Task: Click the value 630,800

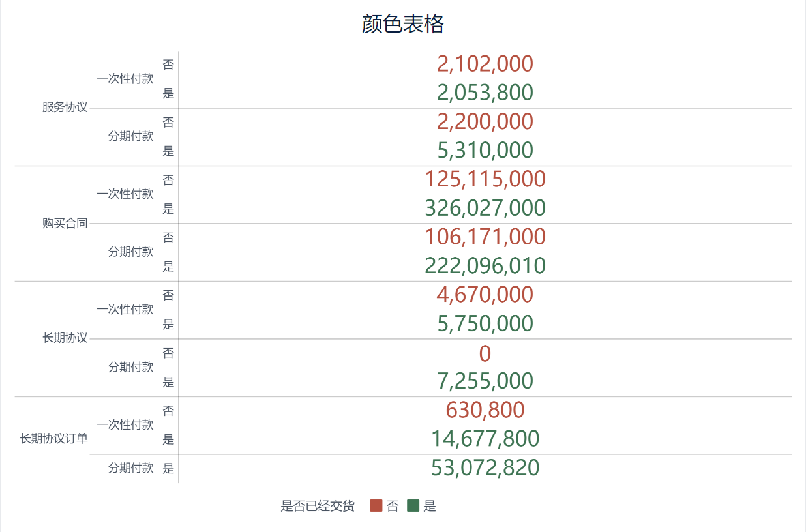Action: [x=485, y=410]
